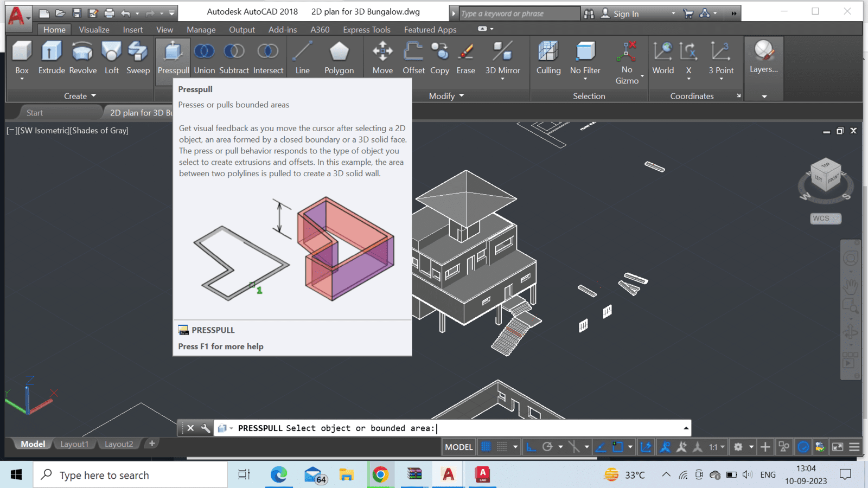This screenshot has height=488, width=868.
Task: Click Sign In
Action: 620,14
